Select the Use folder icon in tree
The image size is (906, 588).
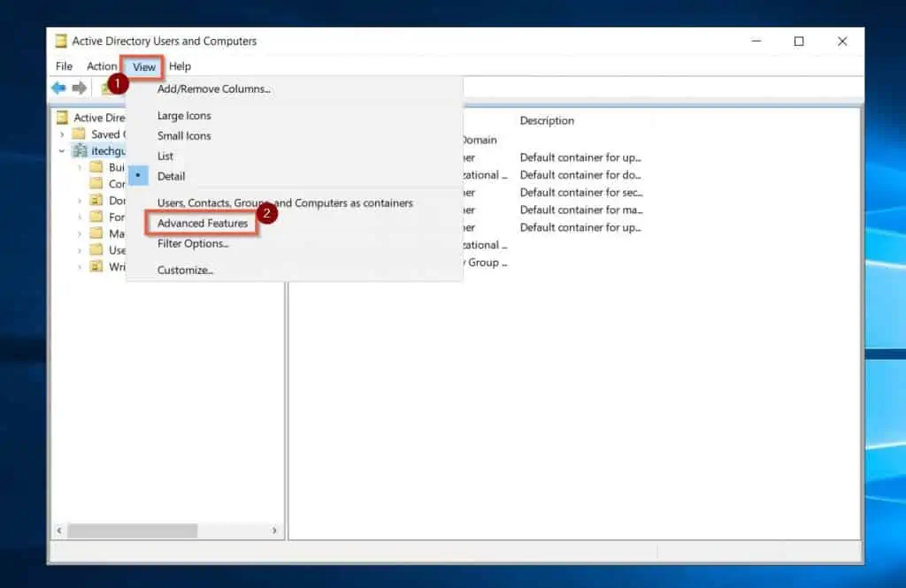click(x=96, y=249)
